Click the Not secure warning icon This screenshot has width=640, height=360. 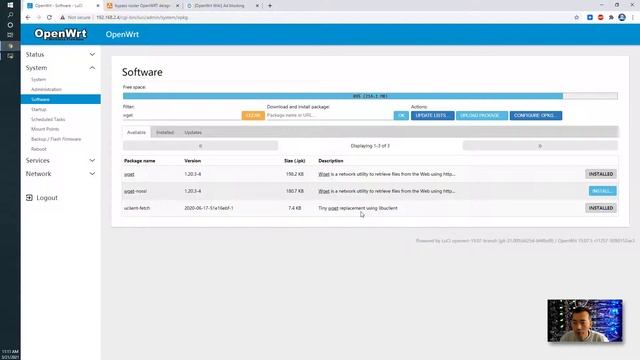tap(62, 18)
